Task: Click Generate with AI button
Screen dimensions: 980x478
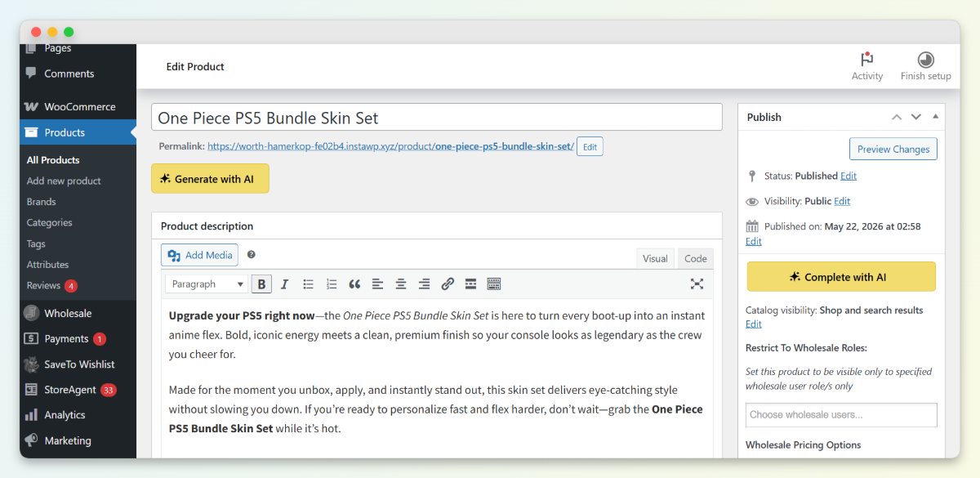Action: (210, 179)
